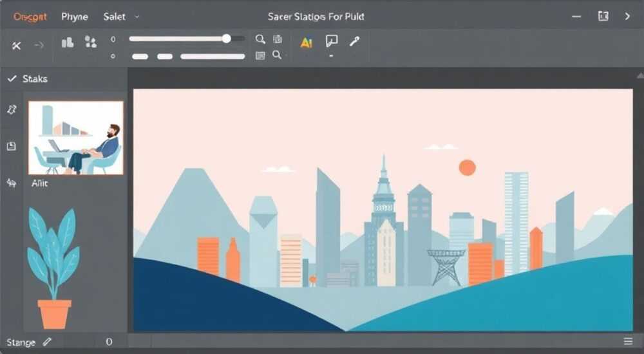Select the lower radio circle beside pill buttons
The width and height of the screenshot is (644, 354).
pos(113,56)
